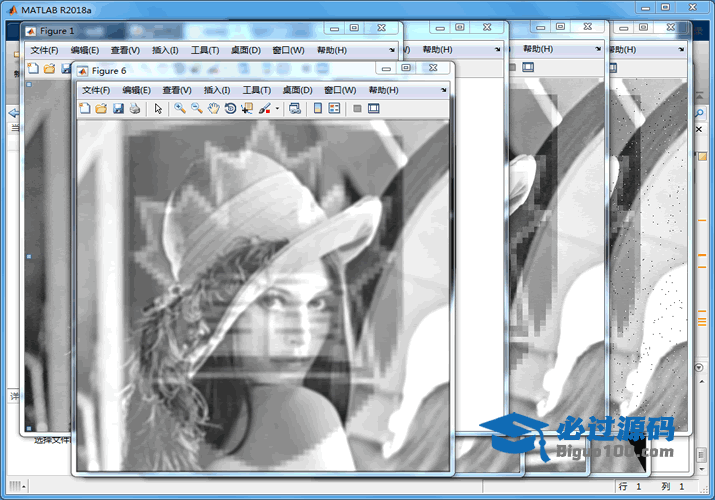Click MATLAB search magnifier icon at right edge
Viewport: 715px width, 500px height.
pos(699,113)
